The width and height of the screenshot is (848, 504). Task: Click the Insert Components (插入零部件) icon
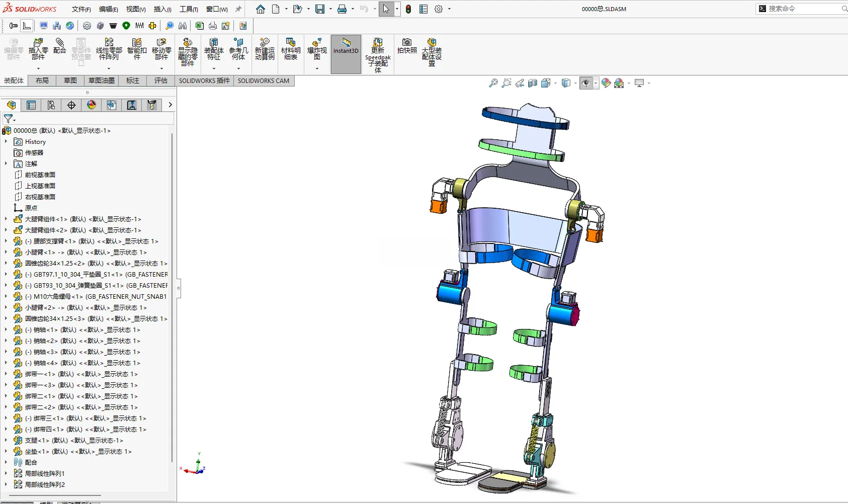[38, 49]
